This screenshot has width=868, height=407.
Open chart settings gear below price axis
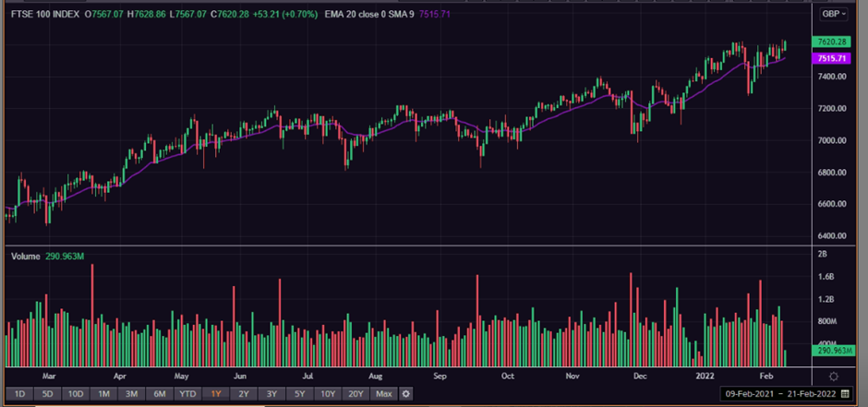coord(834,377)
